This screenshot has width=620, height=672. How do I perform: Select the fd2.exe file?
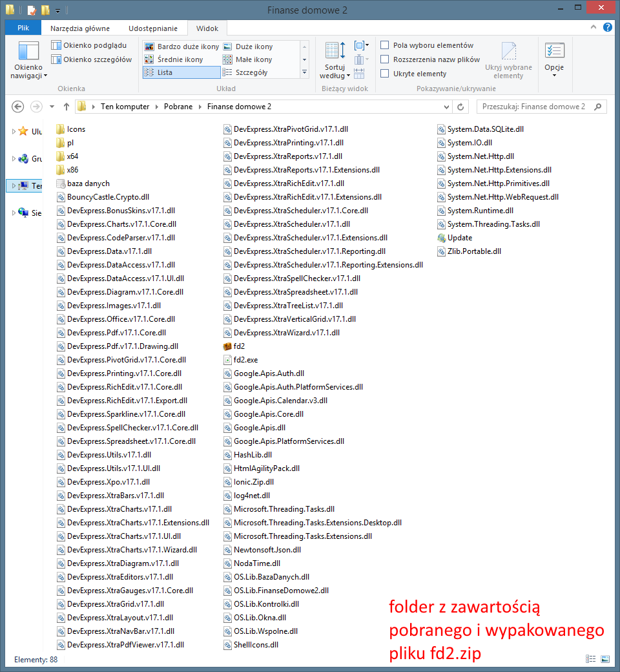[x=245, y=360]
